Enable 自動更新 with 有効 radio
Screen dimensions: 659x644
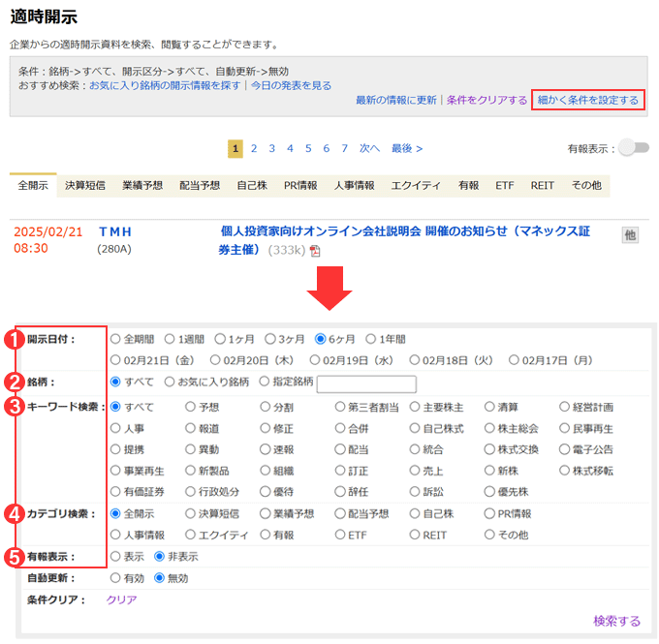point(115,578)
